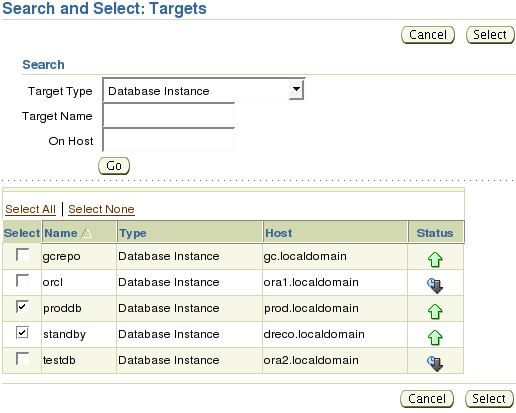
Task: Click the up status icon for proddb
Action: (435, 311)
